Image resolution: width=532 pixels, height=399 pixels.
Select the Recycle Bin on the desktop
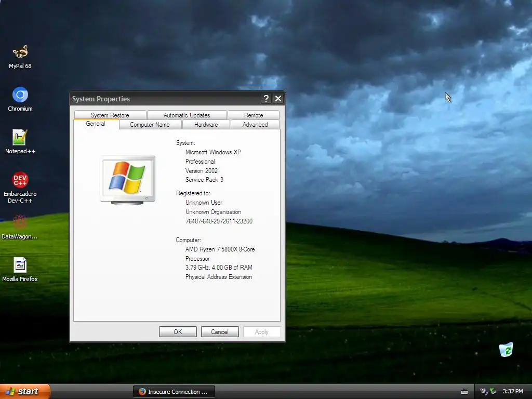(506, 350)
